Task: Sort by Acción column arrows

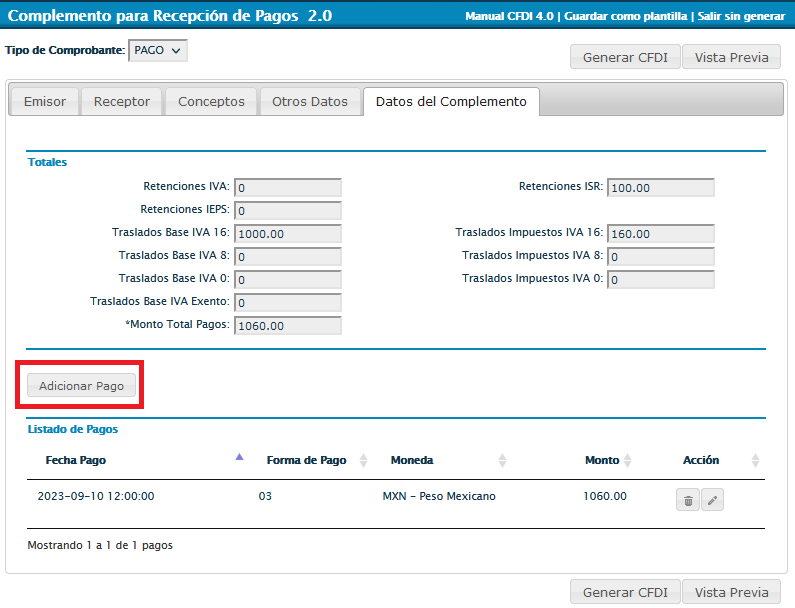Action: (755, 460)
